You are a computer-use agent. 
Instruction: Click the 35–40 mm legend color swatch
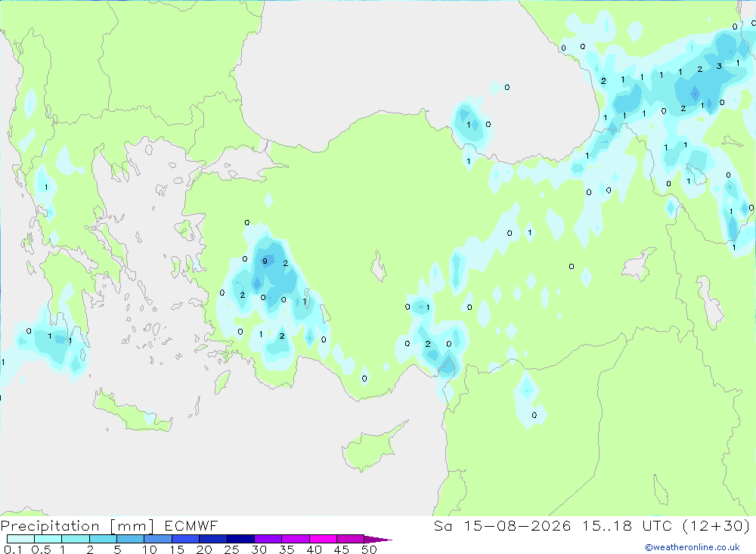click(x=295, y=539)
